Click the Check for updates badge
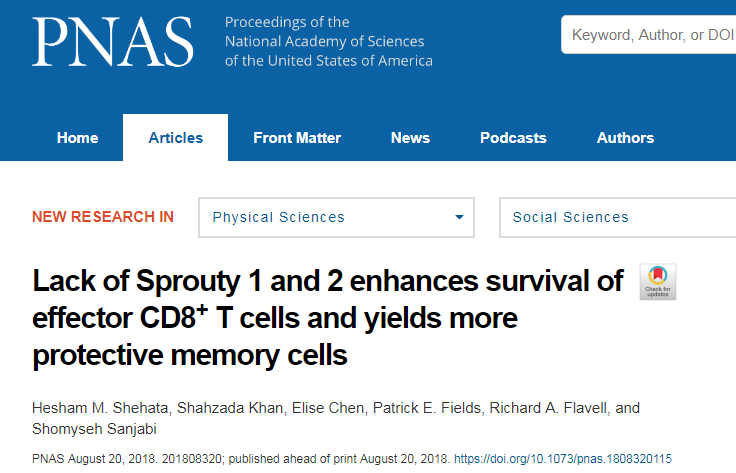 coord(658,282)
